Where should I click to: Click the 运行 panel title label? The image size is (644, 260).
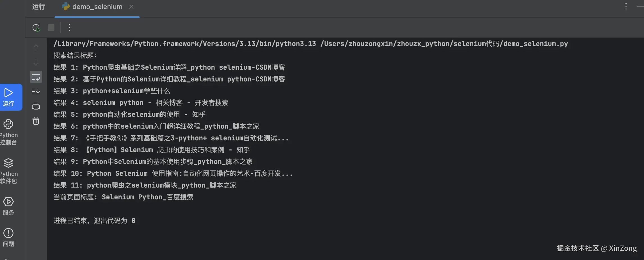tap(38, 7)
